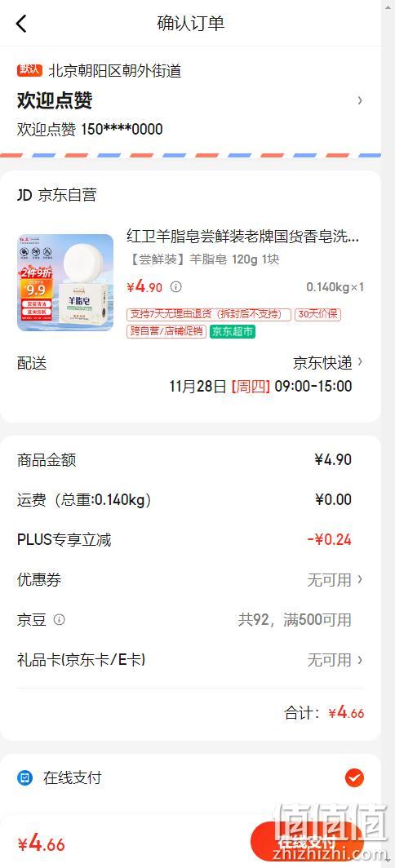Open the 红卫羊脂皂 product title
The image size is (395, 868).
click(x=242, y=237)
